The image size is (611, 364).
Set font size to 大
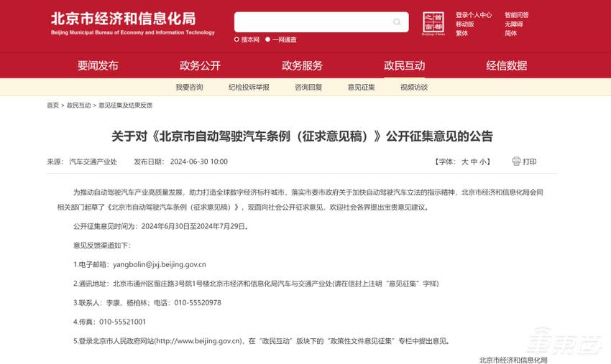[x=464, y=162]
